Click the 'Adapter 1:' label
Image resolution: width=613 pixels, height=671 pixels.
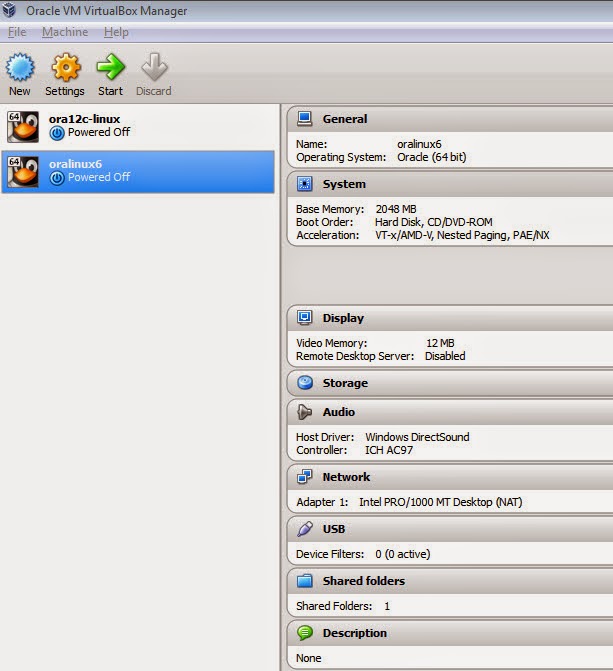pos(322,502)
